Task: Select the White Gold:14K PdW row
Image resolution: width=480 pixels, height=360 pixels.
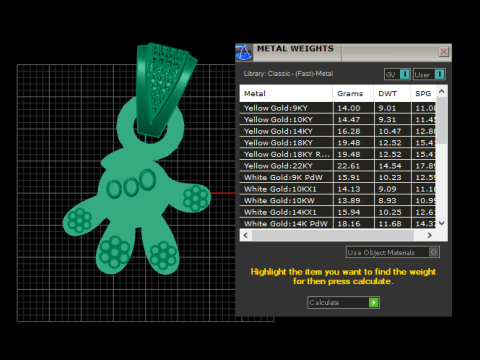Action: click(338, 223)
